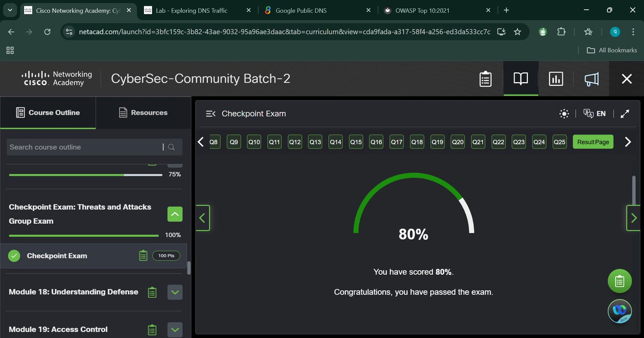View site information icon in address bar
Viewport: 644px width, 338px height.
[69, 32]
